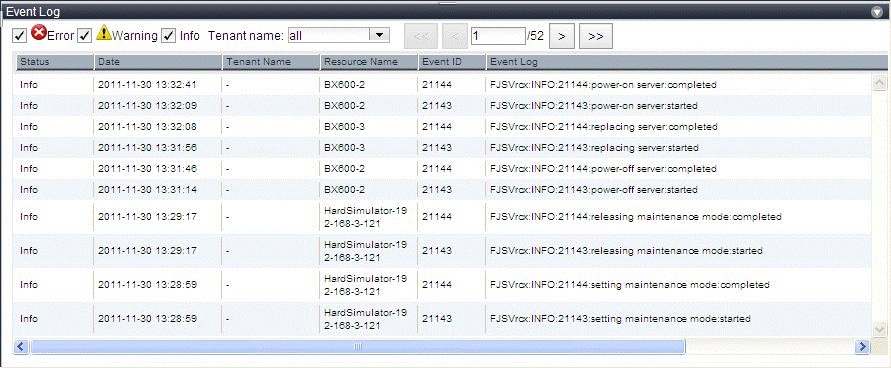Go to next page with > button

[561, 36]
